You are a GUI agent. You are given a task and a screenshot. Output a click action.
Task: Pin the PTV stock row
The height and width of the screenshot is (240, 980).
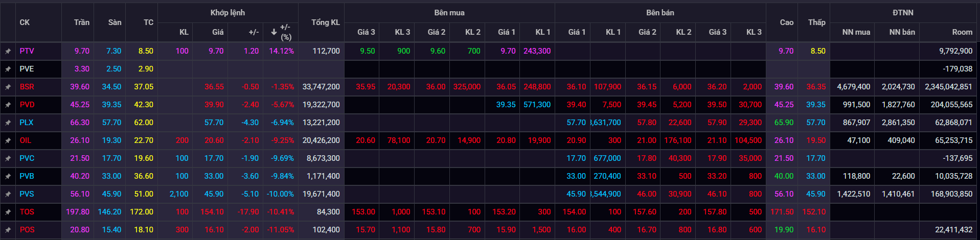click(8, 51)
